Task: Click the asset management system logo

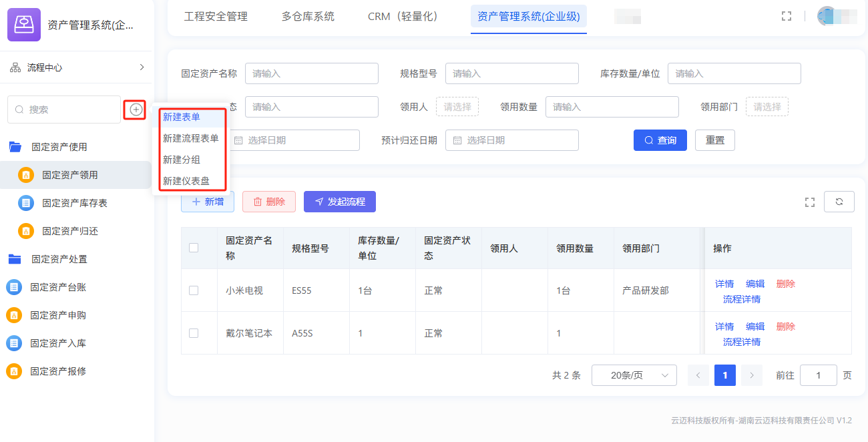Action: pos(24,25)
